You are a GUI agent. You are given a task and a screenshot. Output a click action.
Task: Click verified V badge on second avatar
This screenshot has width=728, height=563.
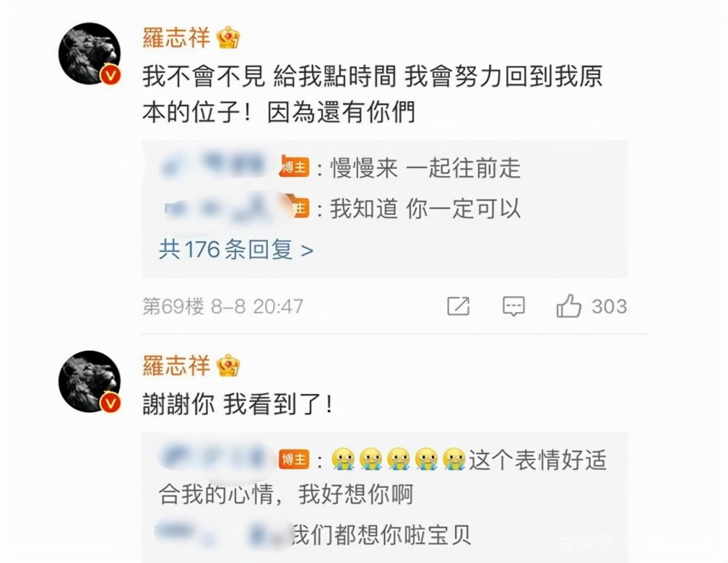[111, 402]
